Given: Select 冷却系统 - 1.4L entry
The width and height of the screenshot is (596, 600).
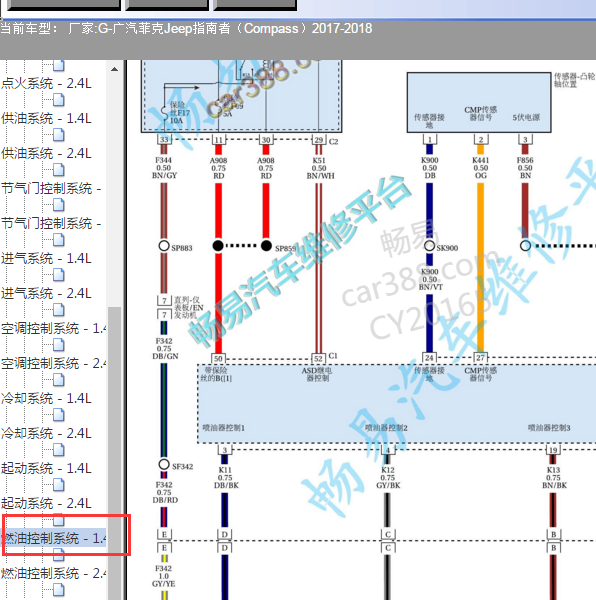Looking at the screenshot, I should 46,398.
